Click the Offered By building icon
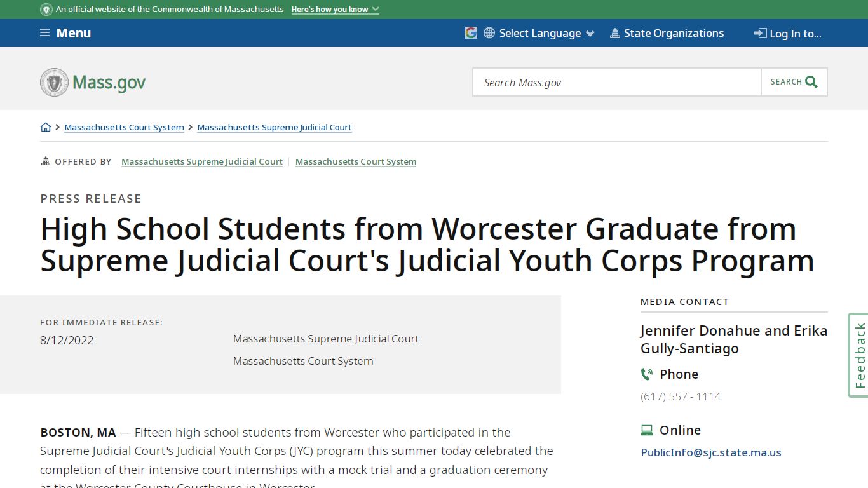 tap(45, 161)
